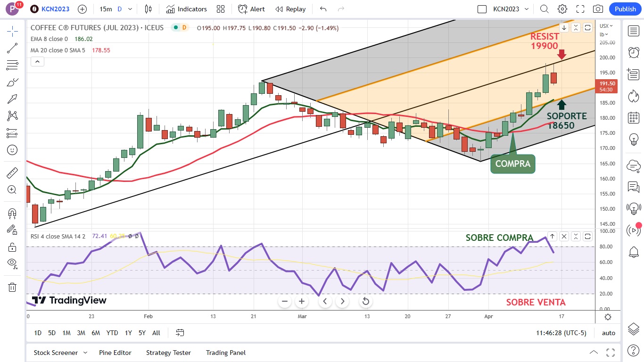Open the emoji icons picker
This screenshot has width=644, height=362.
tap(13, 150)
